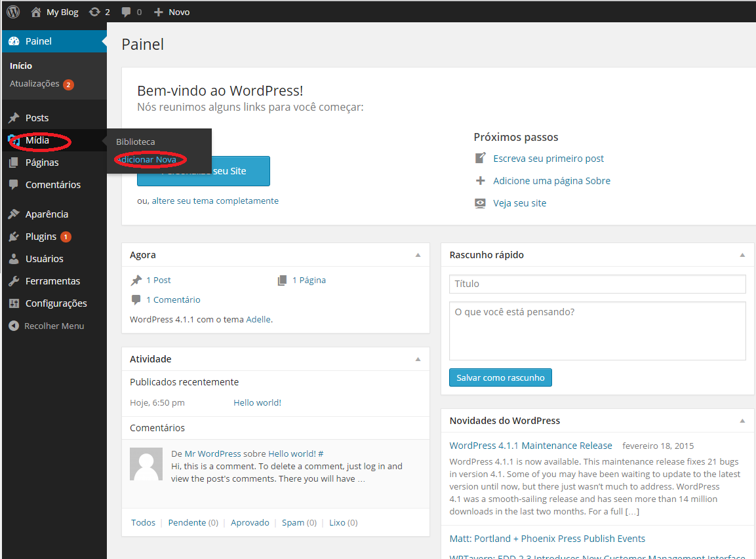The width and height of the screenshot is (756, 559).
Task: Click the Posts pushpin icon in sidebar
Action: (14, 118)
